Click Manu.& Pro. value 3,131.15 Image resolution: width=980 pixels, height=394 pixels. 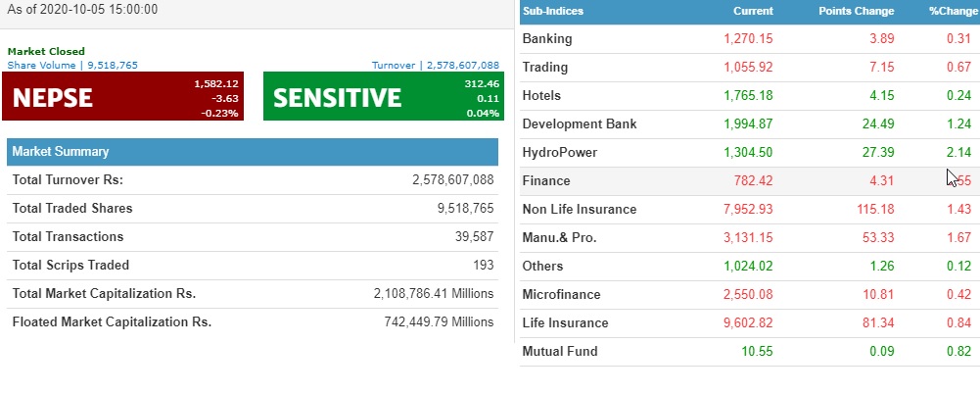pyautogui.click(x=748, y=237)
